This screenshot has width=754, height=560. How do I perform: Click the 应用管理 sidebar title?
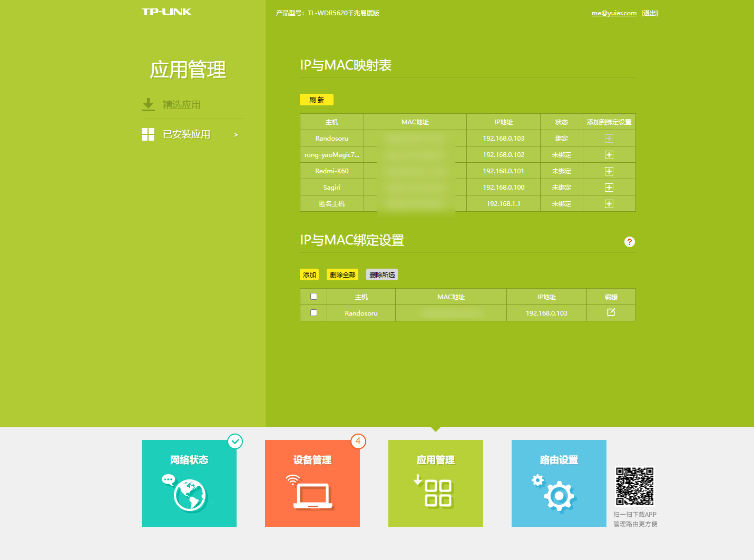[188, 70]
